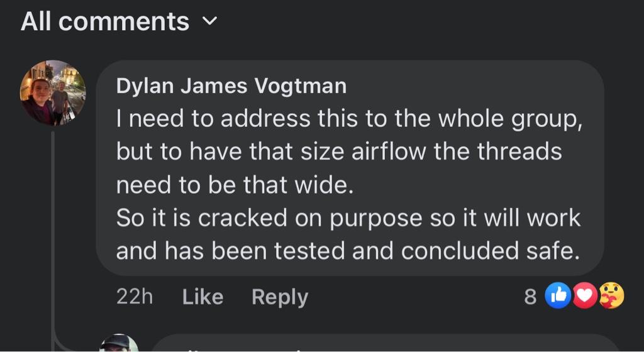Open Dylan James Vogtman's profile picture
644x352 pixels.
(53, 93)
